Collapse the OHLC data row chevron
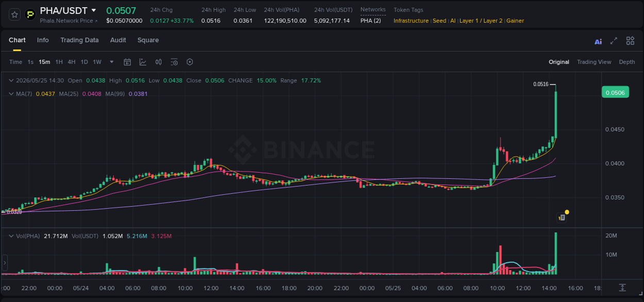Image resolution: width=644 pixels, height=302 pixels. [11, 80]
